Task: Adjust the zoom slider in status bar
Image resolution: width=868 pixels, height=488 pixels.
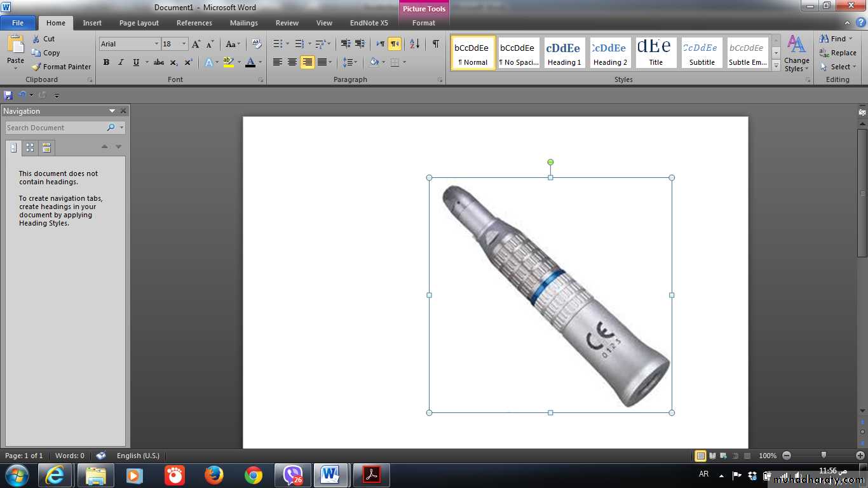Action: pyautogui.click(x=824, y=456)
